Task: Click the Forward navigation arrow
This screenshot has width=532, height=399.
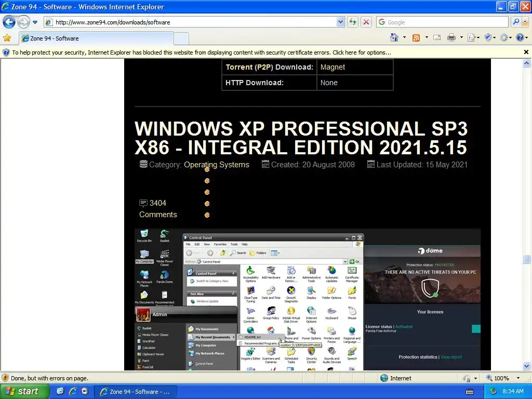Action: (x=23, y=22)
